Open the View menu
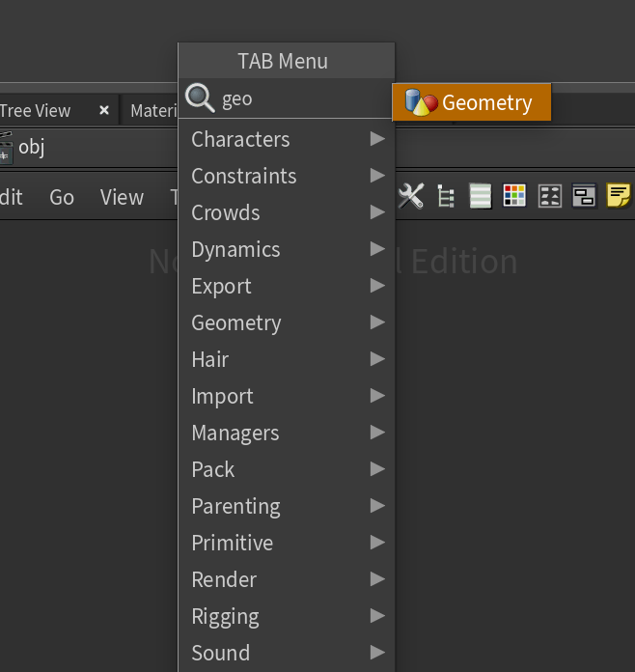Image resolution: width=635 pixels, height=672 pixels. [x=122, y=197]
